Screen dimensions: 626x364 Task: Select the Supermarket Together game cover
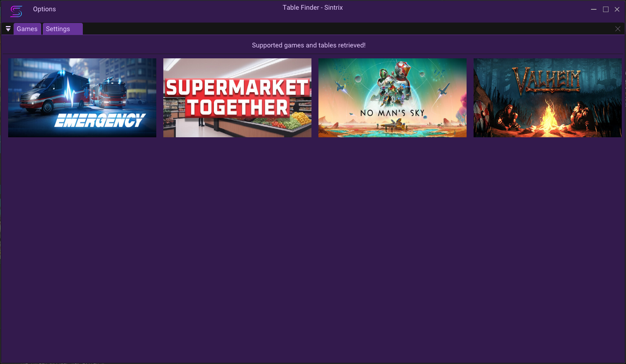click(x=237, y=98)
